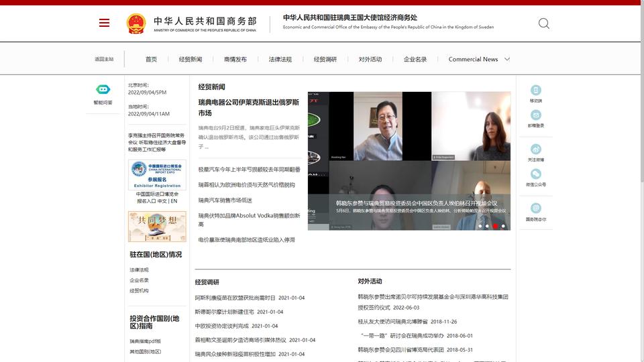
Task: Open 李克强主持召开国务院常务会议 news link
Action: [x=157, y=142]
